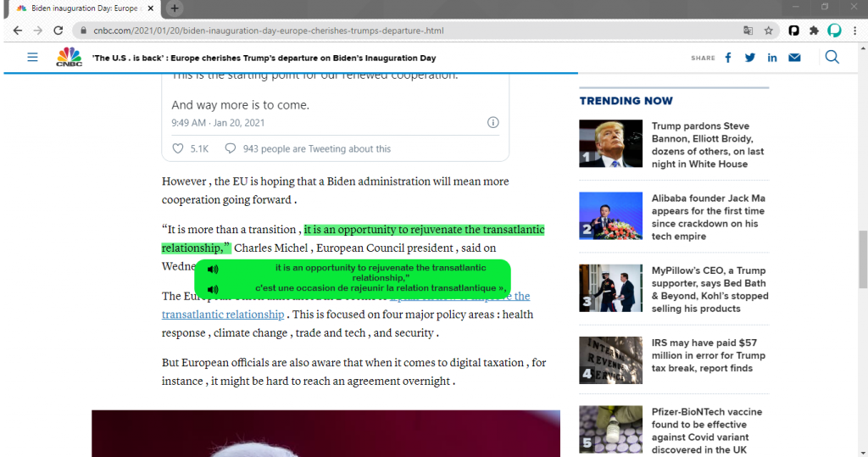Share article on Twitter
Screen dimensions: 868x457
coord(750,58)
